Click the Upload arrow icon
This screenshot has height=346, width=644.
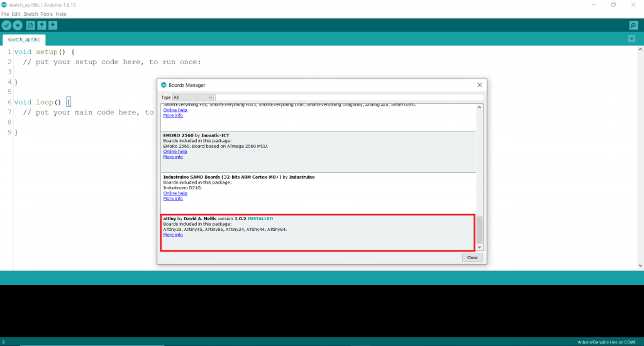pyautogui.click(x=18, y=25)
